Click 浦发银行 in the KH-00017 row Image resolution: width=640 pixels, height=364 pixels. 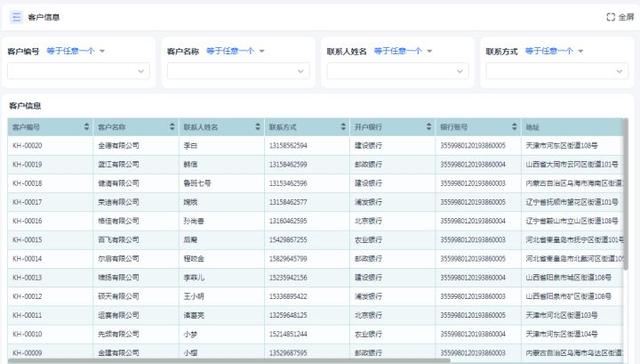368,202
